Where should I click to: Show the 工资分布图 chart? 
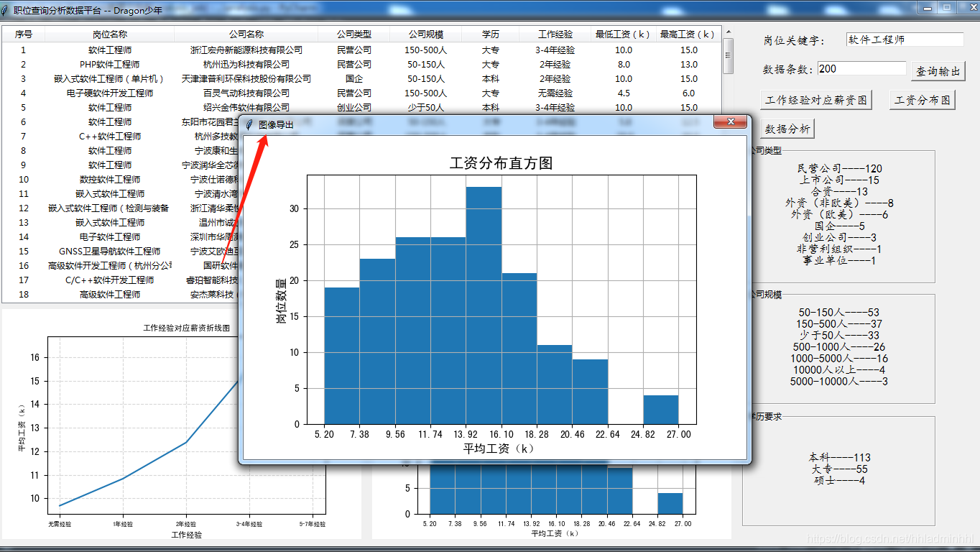point(922,100)
